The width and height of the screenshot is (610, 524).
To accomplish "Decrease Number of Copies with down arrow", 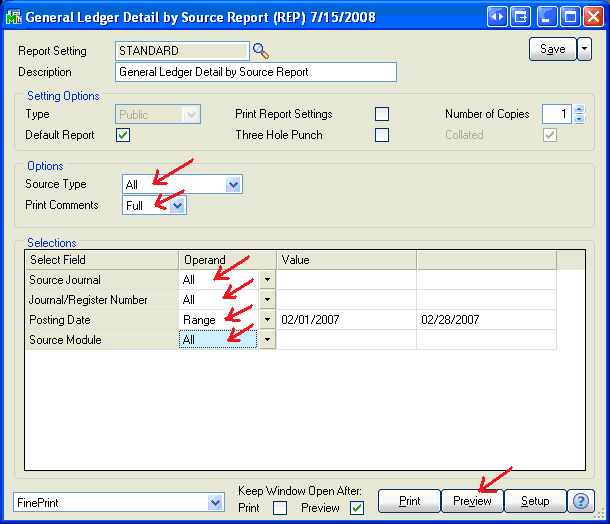I will pos(579,119).
